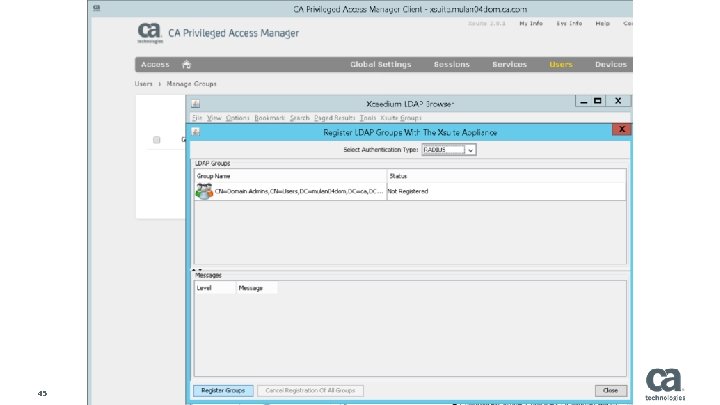Screen dimensions: 720x405
Task: Click Cancel Registration Of All Groups button
Action: (310, 390)
